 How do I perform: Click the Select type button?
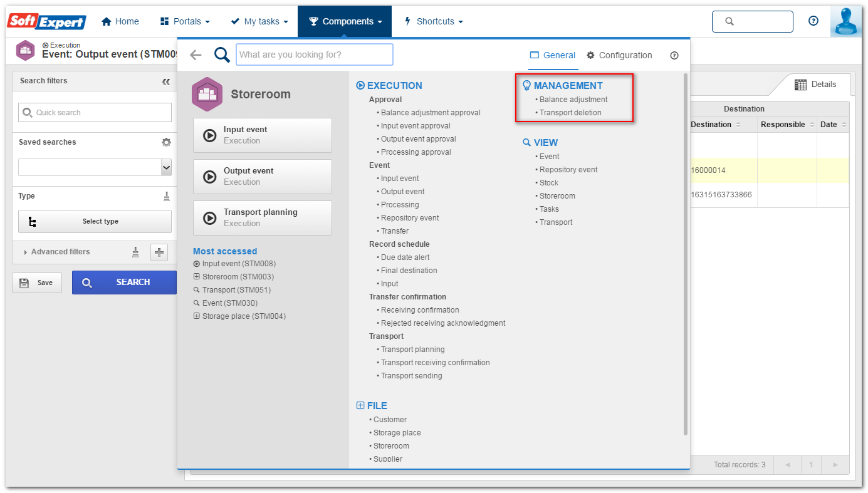pos(95,221)
